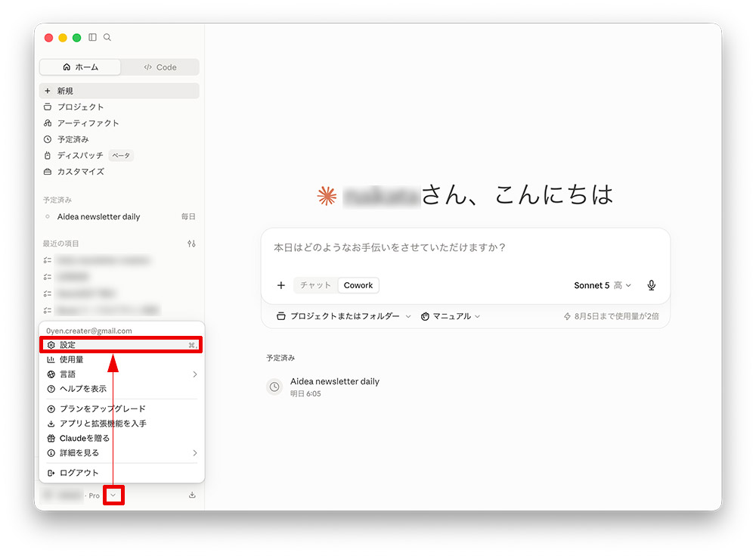This screenshot has width=756, height=556.
Task: Switch to the ホーム tab
Action: [80, 67]
